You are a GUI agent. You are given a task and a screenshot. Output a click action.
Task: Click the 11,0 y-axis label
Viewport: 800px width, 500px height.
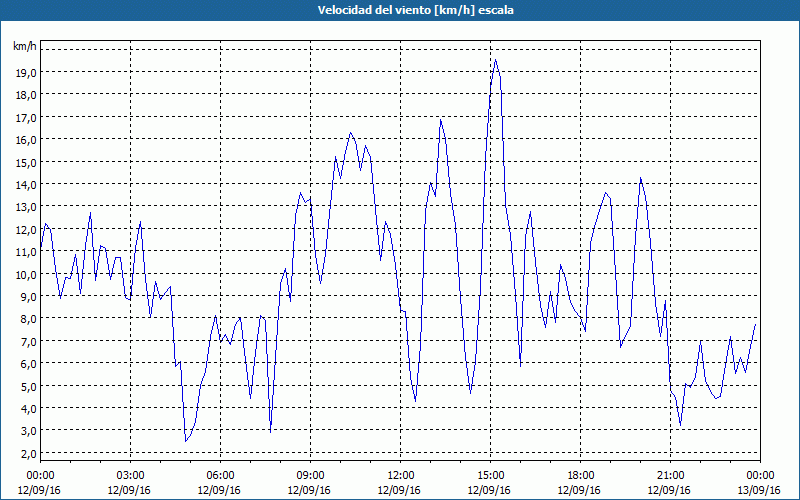(x=26, y=252)
